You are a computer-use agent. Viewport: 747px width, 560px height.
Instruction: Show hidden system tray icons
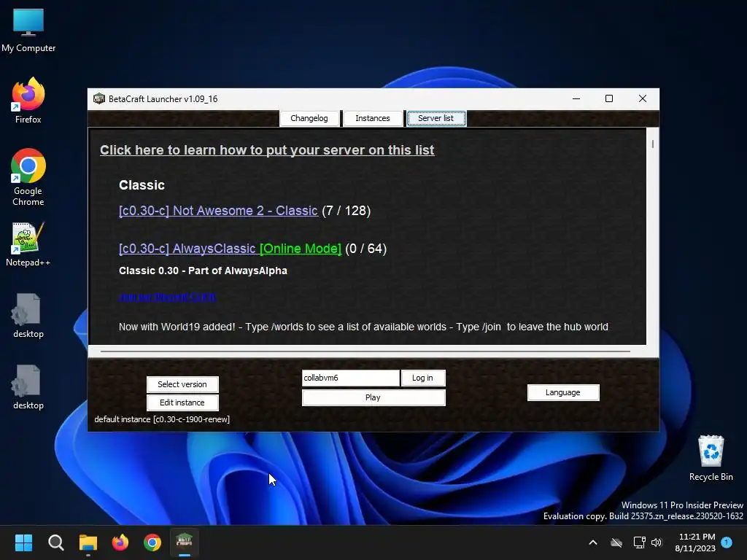593,542
